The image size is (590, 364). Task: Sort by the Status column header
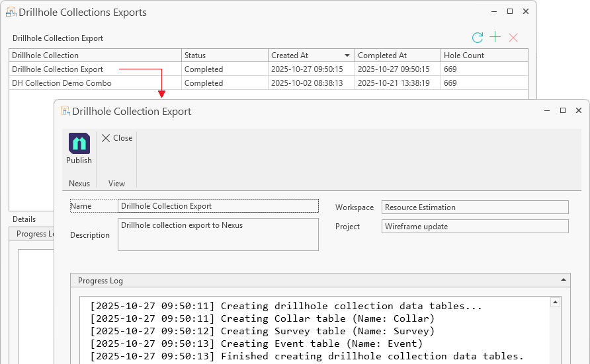(224, 55)
